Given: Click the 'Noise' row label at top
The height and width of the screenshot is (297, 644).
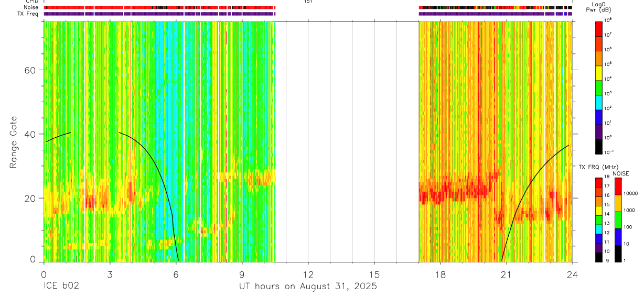Looking at the screenshot, I should click(x=31, y=7).
